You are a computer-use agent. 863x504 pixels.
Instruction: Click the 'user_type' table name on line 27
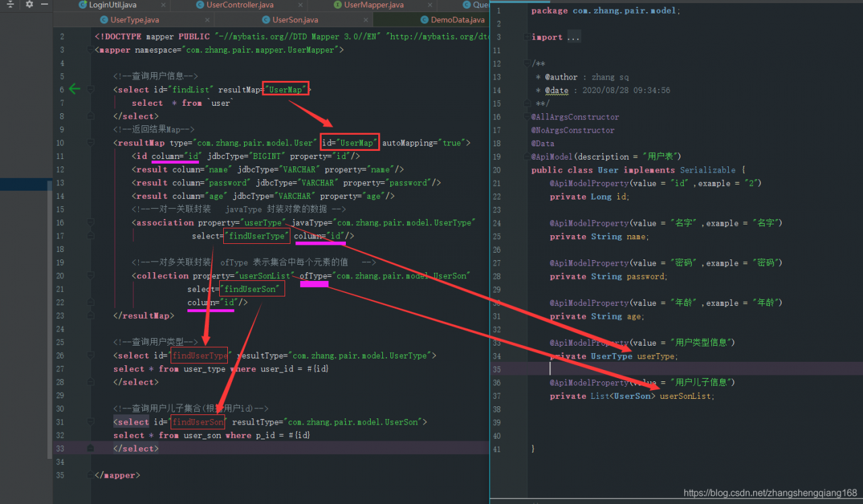[x=204, y=369]
